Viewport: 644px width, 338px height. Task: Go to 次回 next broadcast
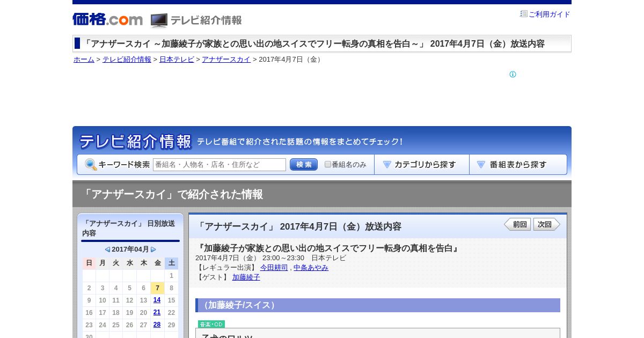tap(547, 224)
